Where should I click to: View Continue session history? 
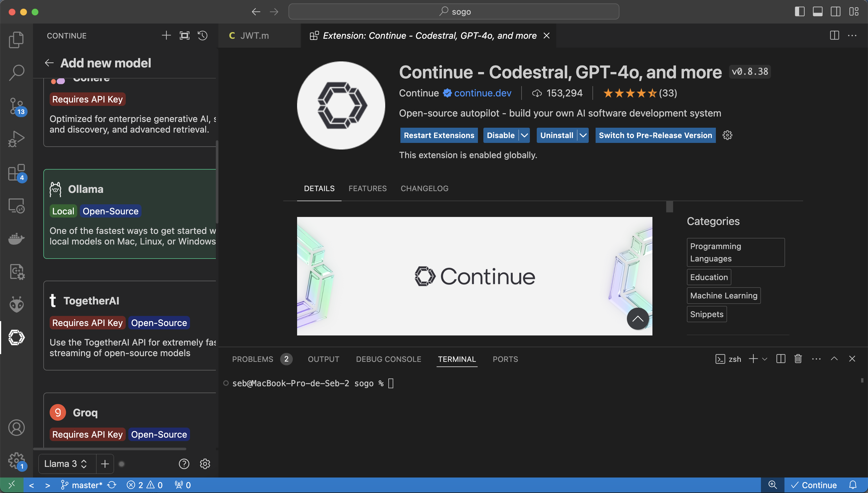pos(203,36)
